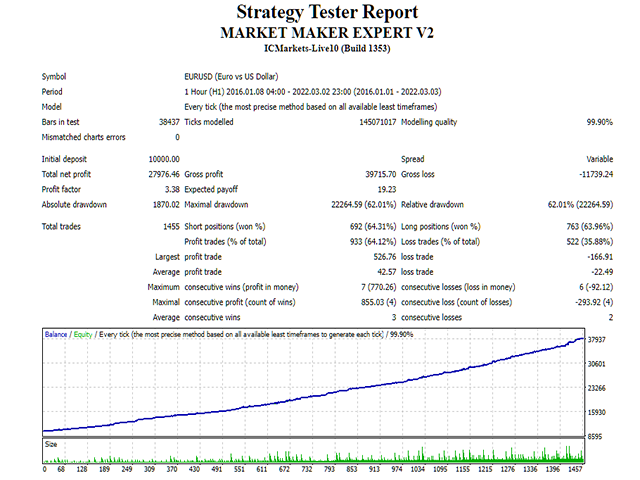This screenshot has width=640, height=480.
Task: Click consecutive losses value 6 (-92.12)
Action: click(x=596, y=287)
